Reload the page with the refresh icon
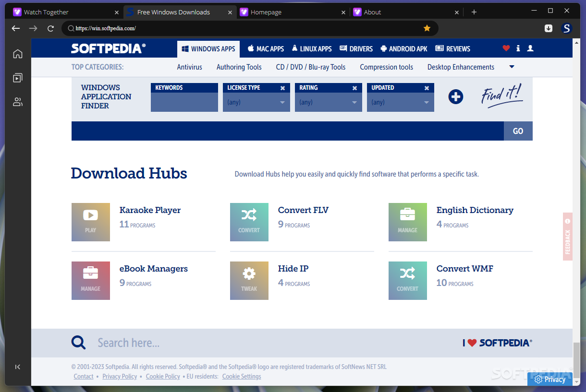This screenshot has width=586, height=392. [x=50, y=28]
